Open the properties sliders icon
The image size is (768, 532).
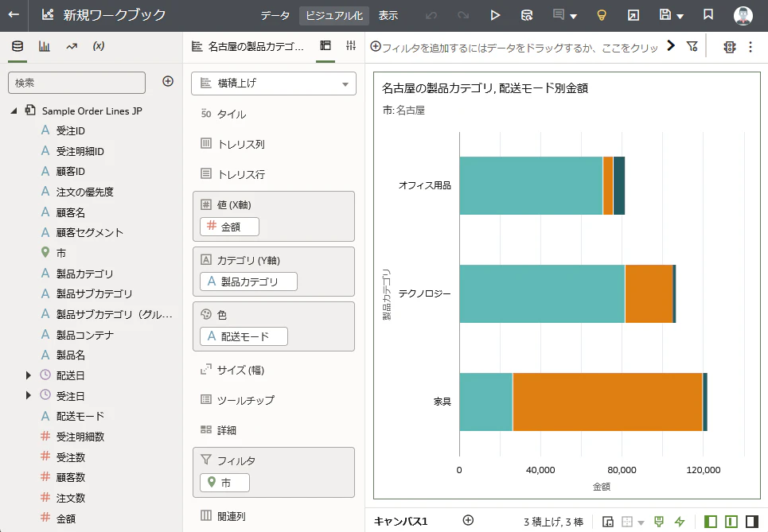point(351,46)
